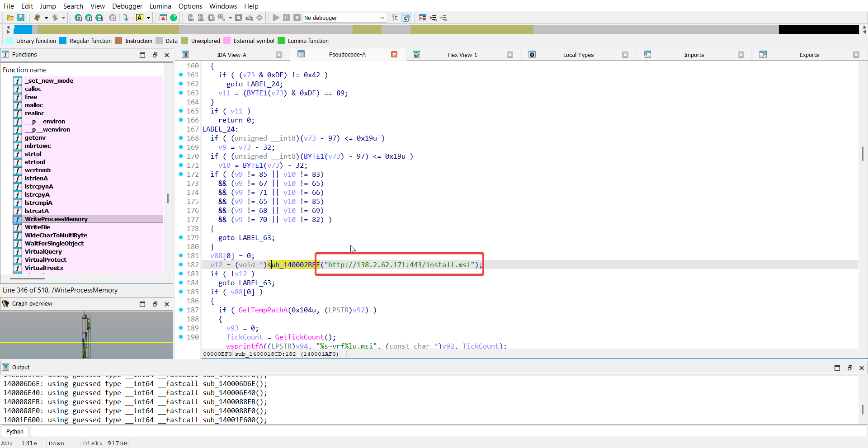Click the GetTempPathA call in pseudocode
Image resolution: width=868 pixels, height=448 pixels.
tap(263, 310)
